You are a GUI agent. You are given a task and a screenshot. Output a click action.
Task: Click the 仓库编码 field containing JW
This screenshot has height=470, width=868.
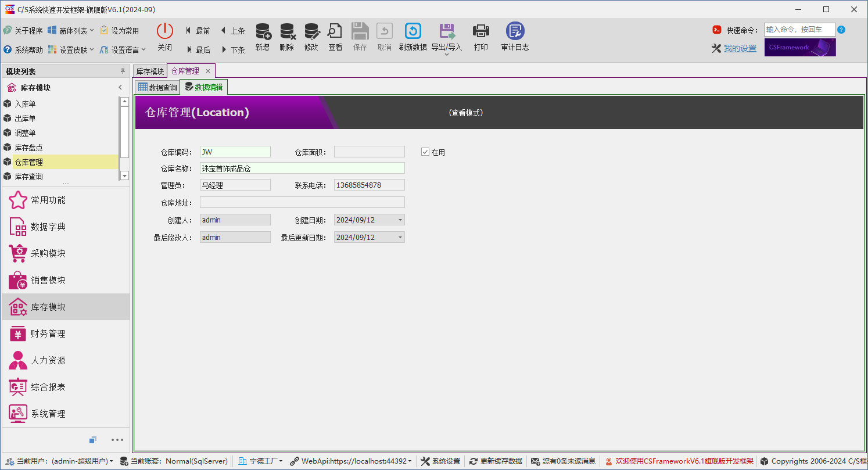(235, 152)
